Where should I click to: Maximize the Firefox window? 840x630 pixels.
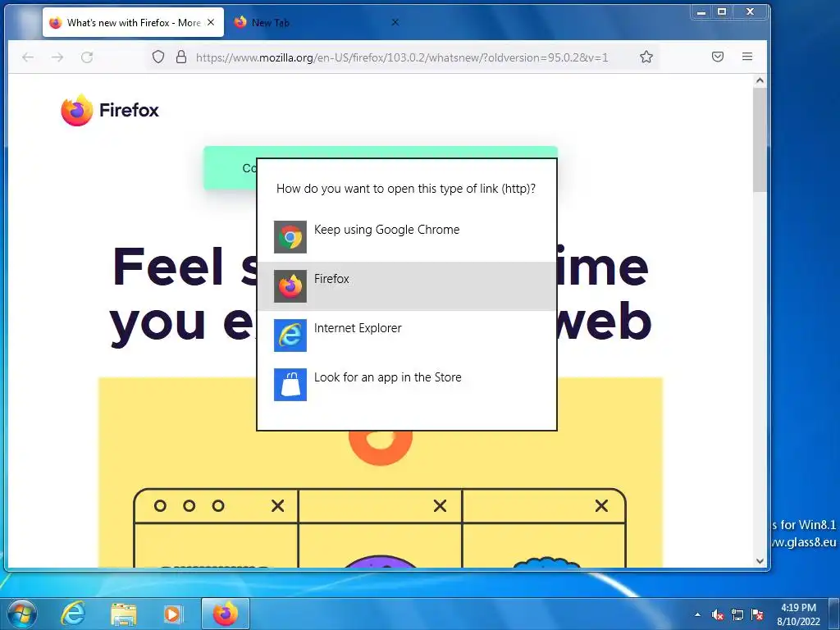point(722,11)
